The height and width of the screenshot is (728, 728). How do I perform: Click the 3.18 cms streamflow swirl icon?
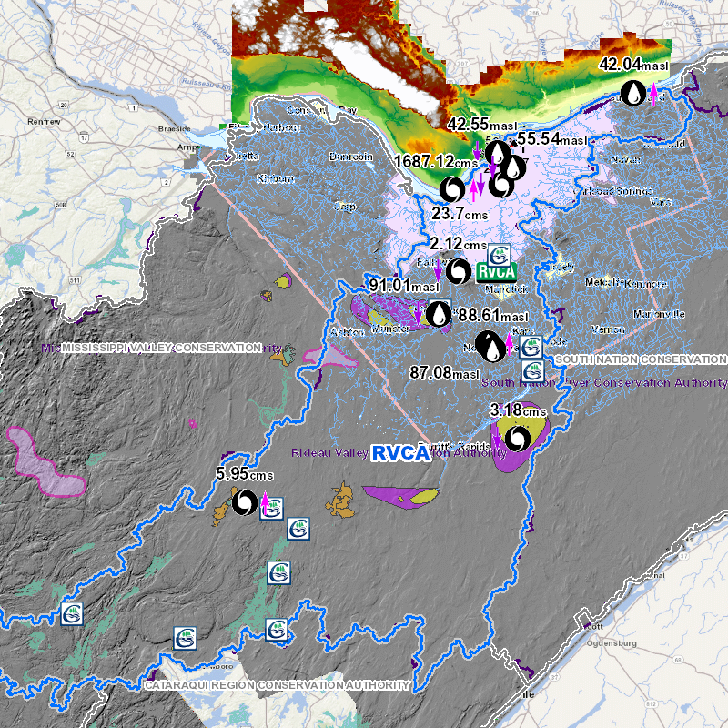[x=518, y=439]
